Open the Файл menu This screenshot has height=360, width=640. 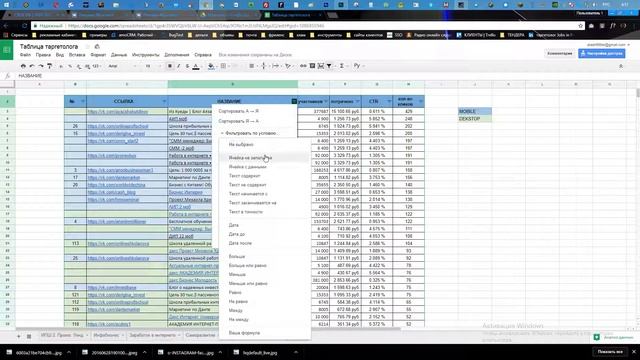(25, 55)
